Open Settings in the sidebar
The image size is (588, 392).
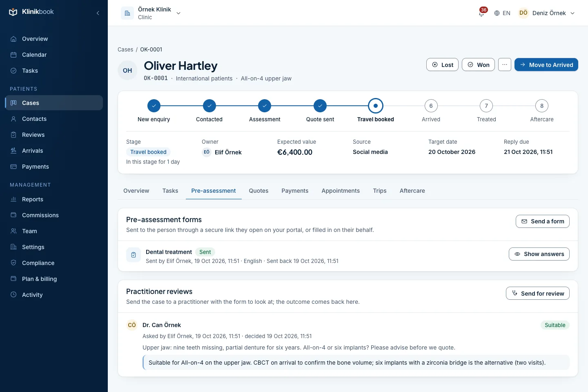pyautogui.click(x=54, y=247)
